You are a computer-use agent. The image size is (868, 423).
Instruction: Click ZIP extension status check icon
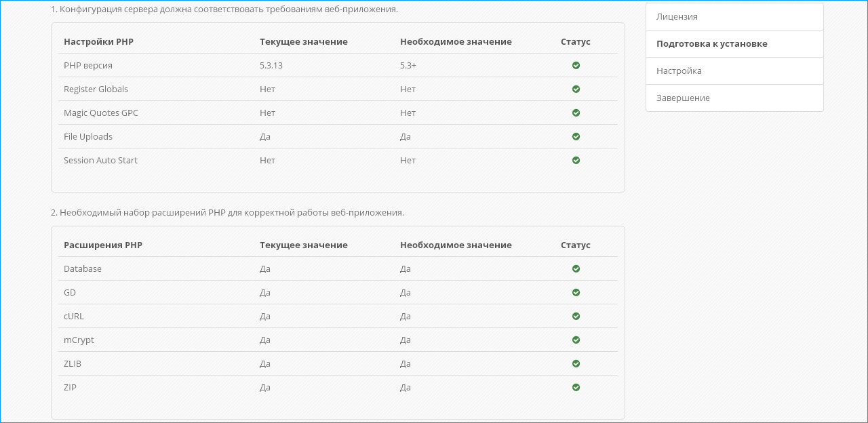(576, 388)
